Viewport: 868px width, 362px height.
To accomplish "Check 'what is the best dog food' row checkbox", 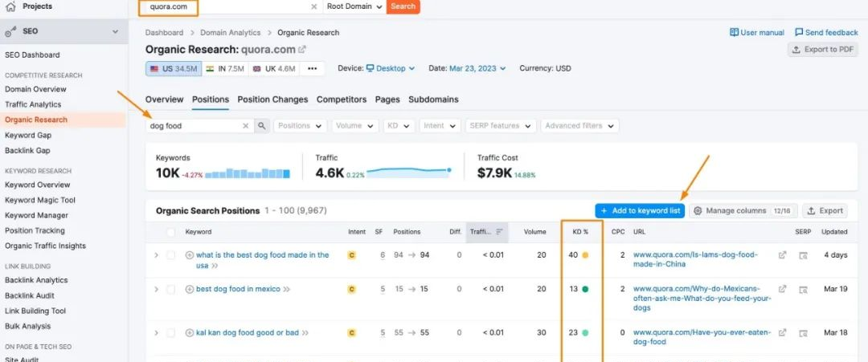I will click(x=171, y=255).
